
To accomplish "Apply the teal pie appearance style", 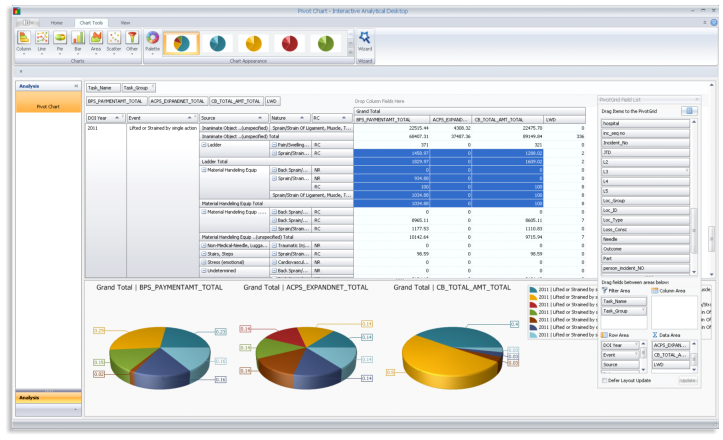I will (218, 43).
